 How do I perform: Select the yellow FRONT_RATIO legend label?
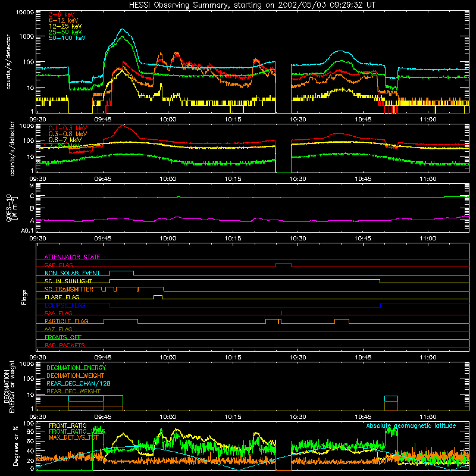point(68,425)
